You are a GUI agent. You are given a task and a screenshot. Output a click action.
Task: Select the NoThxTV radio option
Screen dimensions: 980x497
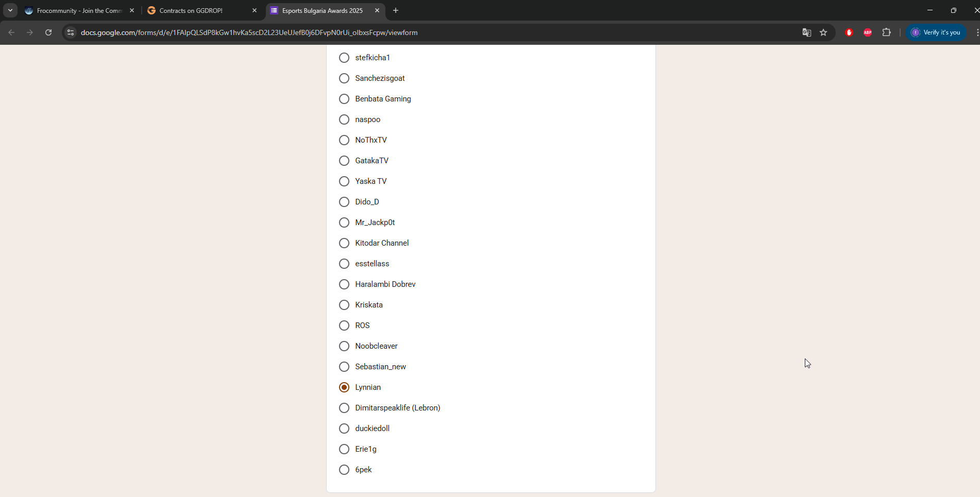344,140
